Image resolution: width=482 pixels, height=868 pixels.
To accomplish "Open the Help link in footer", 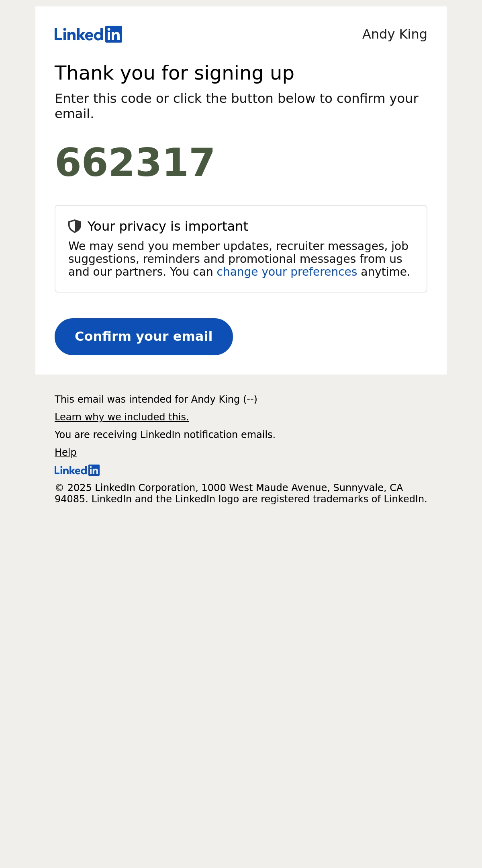I will coord(65,452).
